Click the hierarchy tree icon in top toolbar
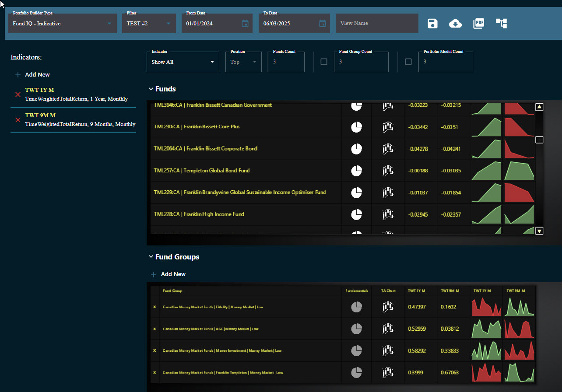The image size is (562, 392). [501, 24]
